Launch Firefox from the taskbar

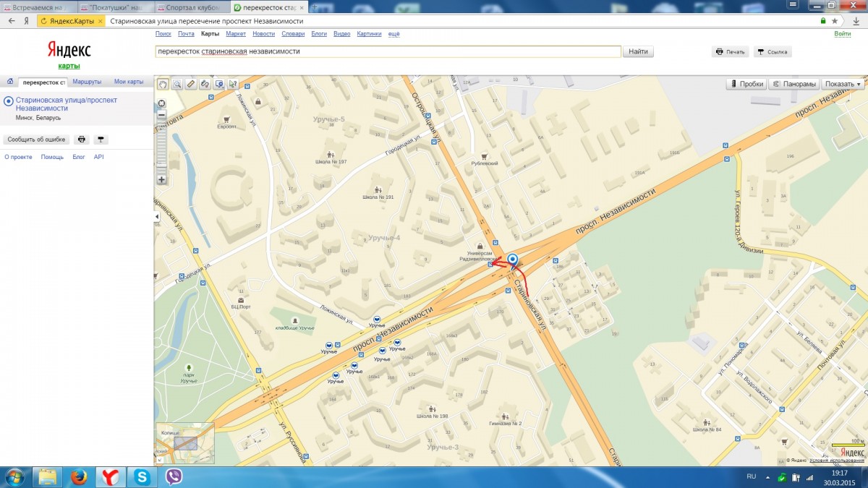(79, 477)
